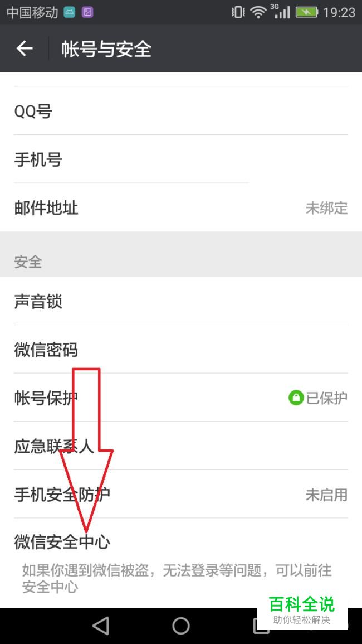Open the 邮件地址 binding setting
362x644 pixels.
(x=181, y=207)
